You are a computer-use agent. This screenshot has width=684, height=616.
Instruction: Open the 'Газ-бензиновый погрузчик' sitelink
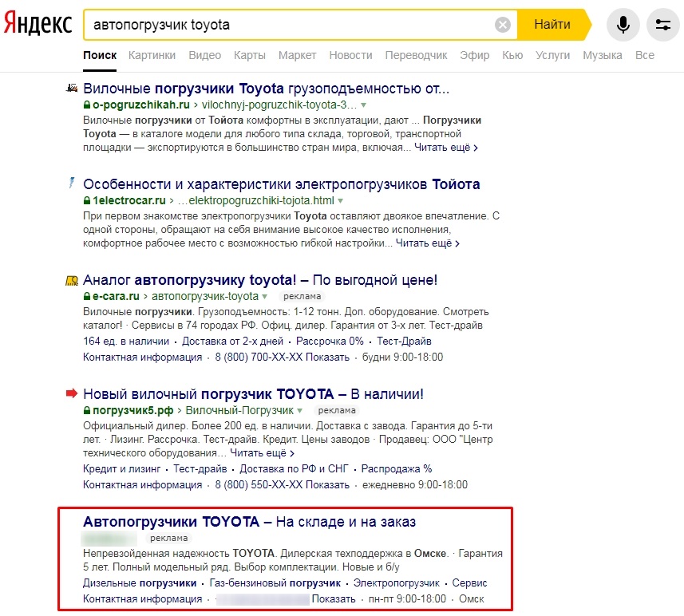tap(275, 582)
